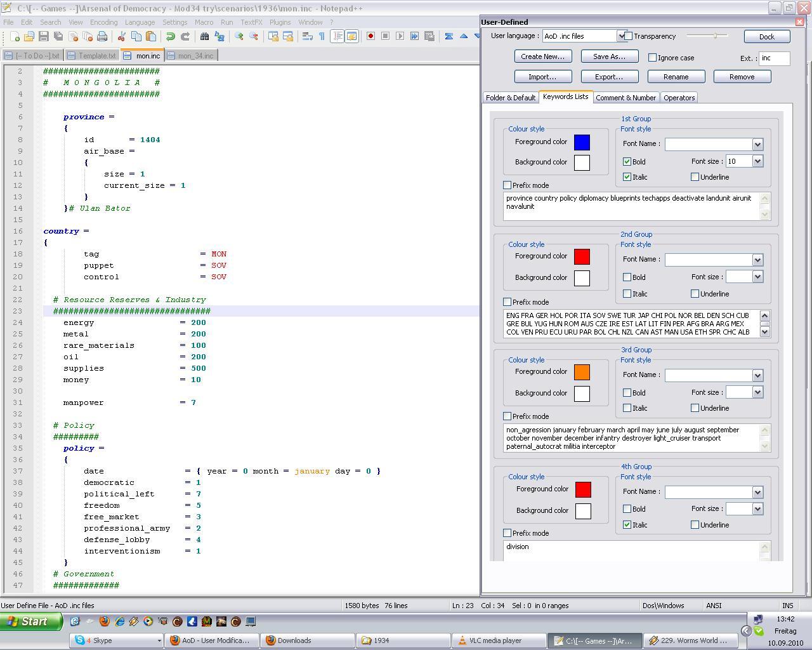Open the TextFX menu
Screen dimensions: 812x650
(x=251, y=22)
